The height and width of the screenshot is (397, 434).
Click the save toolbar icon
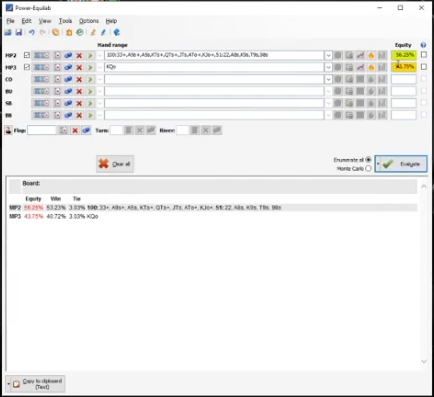pyautogui.click(x=19, y=32)
